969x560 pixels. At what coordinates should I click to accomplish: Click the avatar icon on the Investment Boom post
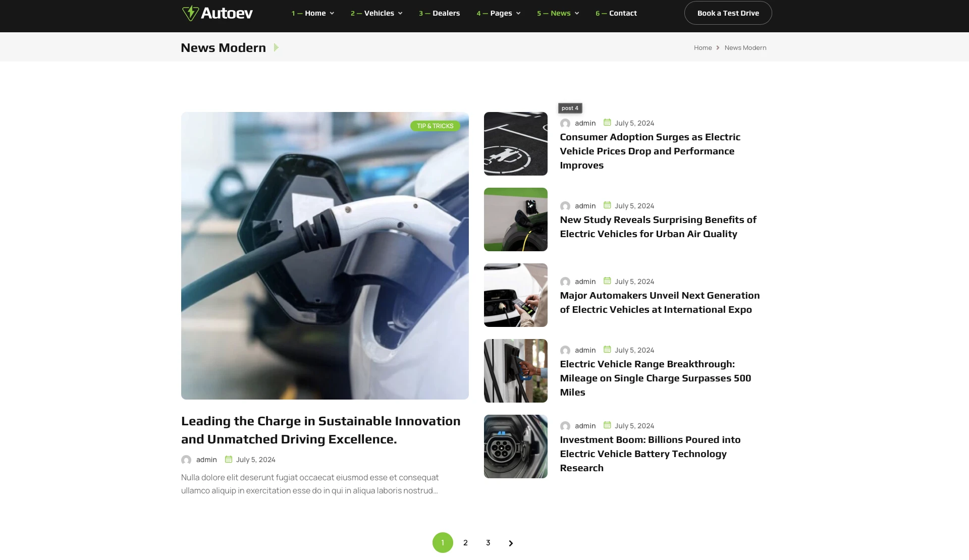pyautogui.click(x=565, y=426)
